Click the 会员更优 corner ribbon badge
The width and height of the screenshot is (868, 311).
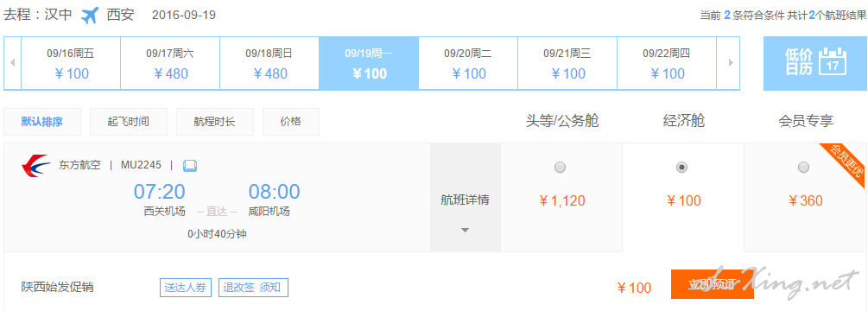click(x=841, y=166)
